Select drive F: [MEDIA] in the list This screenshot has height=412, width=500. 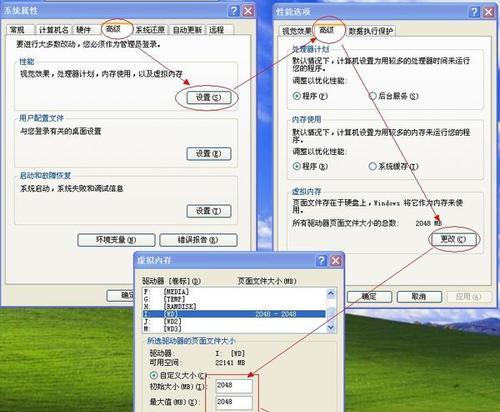tap(234, 292)
